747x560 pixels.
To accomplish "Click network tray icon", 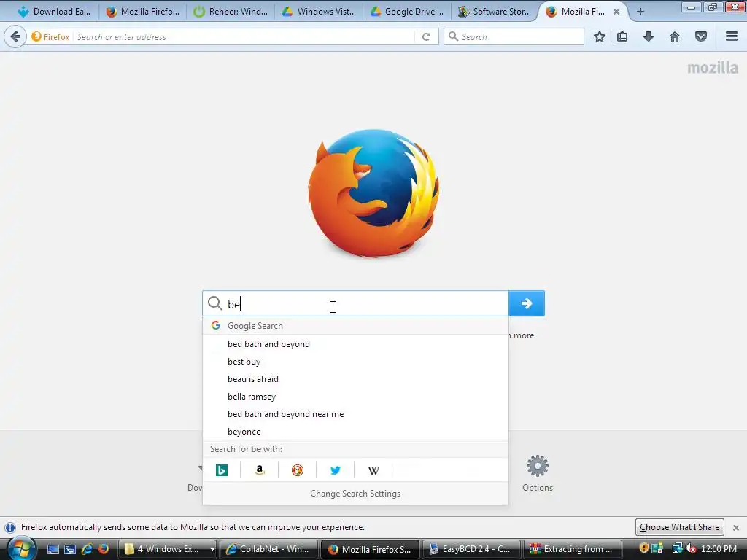I will 677,548.
